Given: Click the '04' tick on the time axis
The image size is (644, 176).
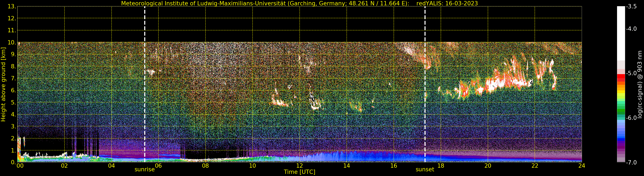Looking at the screenshot, I should click(x=111, y=166).
